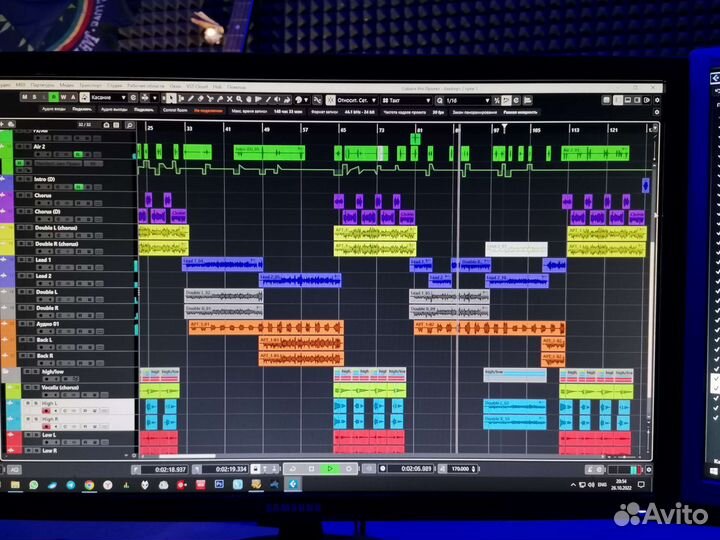The height and width of the screenshot is (540, 720).
Task: Open the automation mode dropdown labeled Касание
Action: tap(103, 99)
